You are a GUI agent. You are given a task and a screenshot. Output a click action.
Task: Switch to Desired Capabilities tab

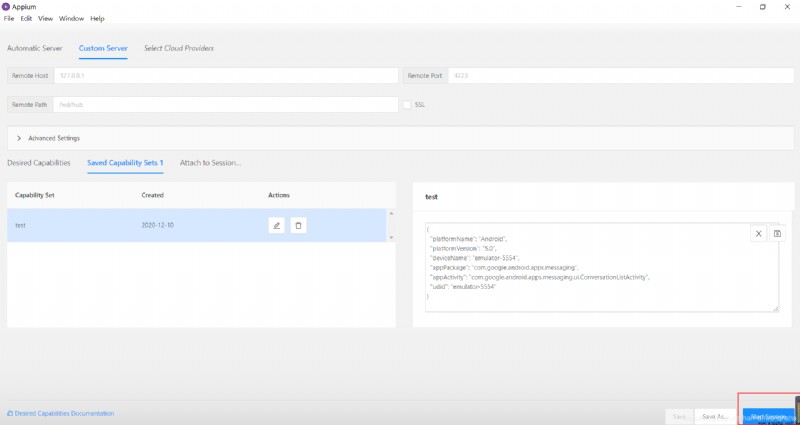(39, 163)
